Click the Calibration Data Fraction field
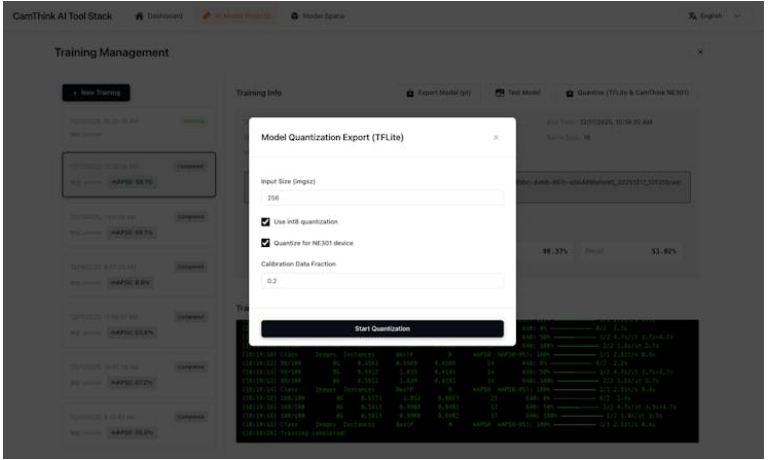 pos(382,281)
